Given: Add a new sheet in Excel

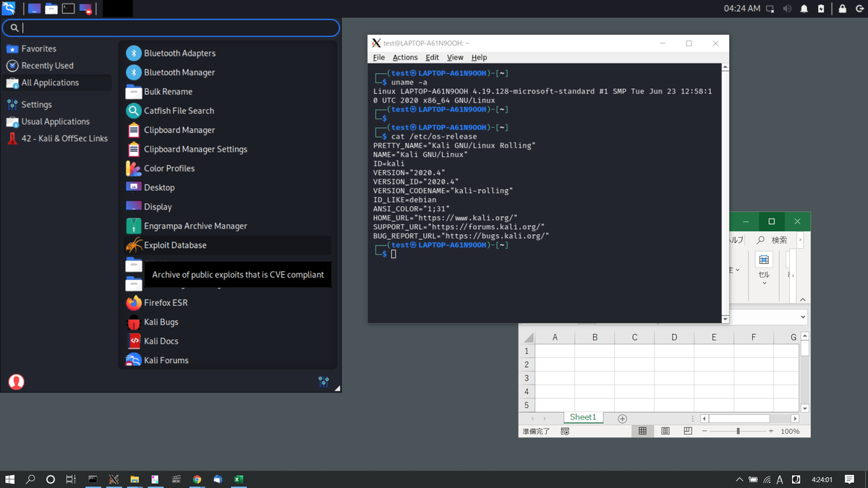Looking at the screenshot, I should pyautogui.click(x=622, y=419).
